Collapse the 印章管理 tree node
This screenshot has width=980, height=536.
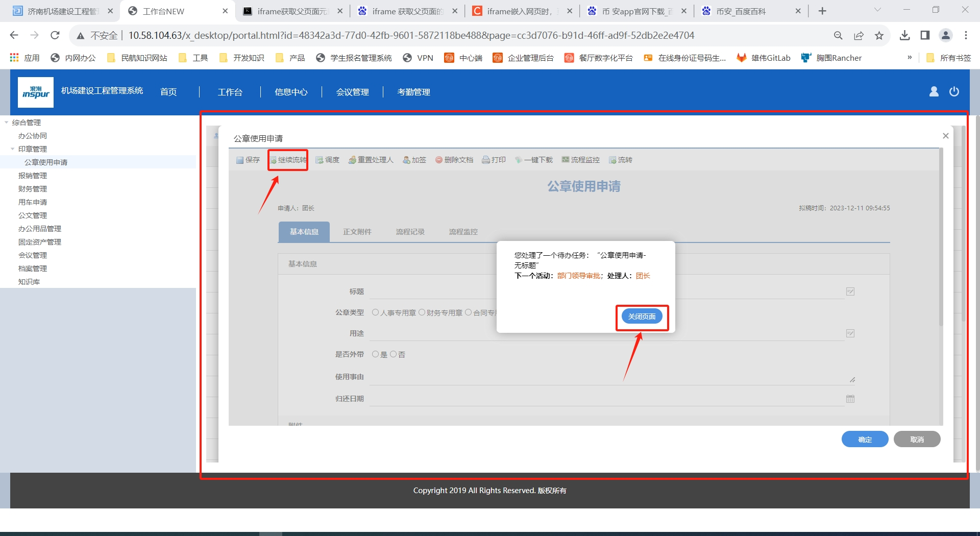(x=13, y=149)
